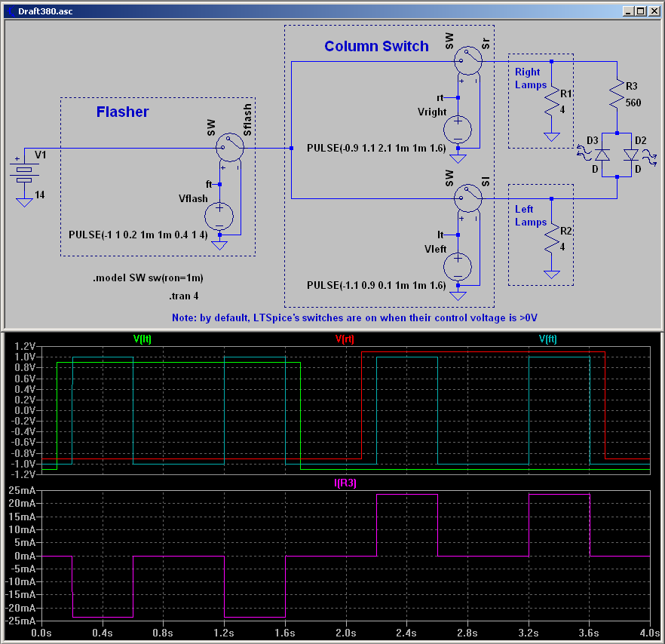This screenshot has height=644, width=665.
Task: Select the Vright voltage source symbol
Action: (458, 130)
